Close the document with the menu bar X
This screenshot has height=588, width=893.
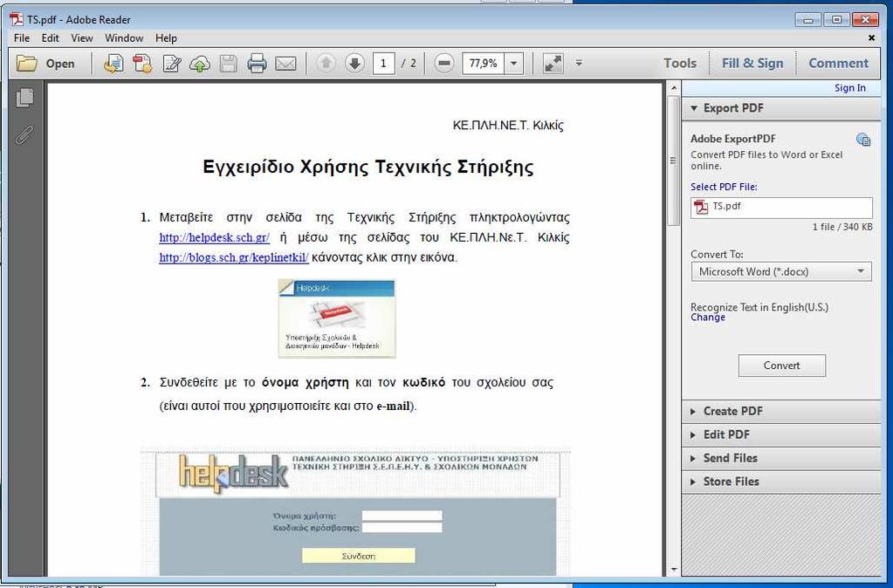point(871,38)
